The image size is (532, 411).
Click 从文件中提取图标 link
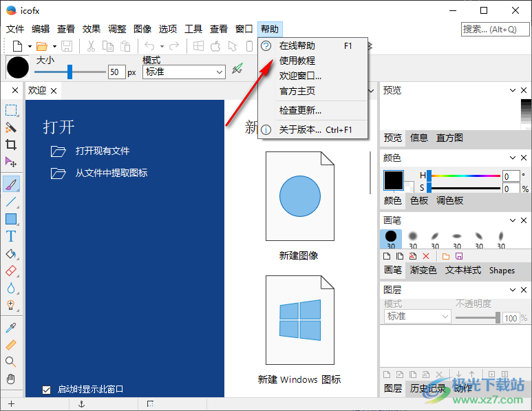[111, 173]
